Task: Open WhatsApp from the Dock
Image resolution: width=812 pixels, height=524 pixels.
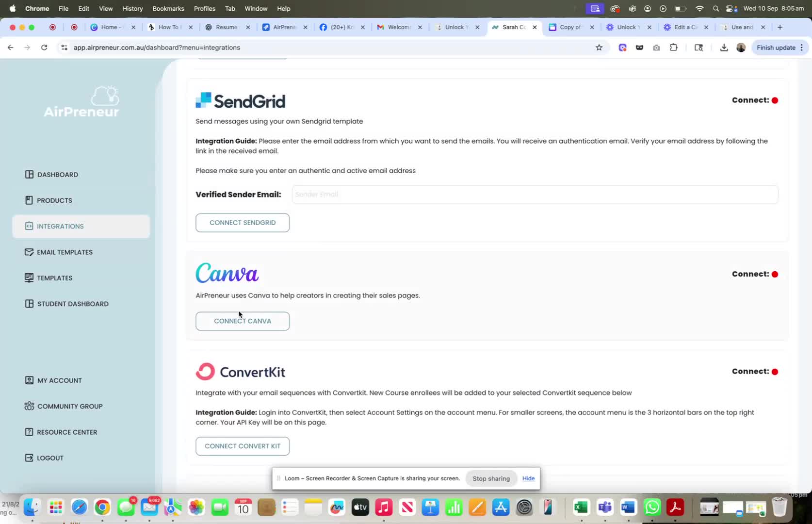Action: [x=652, y=508]
